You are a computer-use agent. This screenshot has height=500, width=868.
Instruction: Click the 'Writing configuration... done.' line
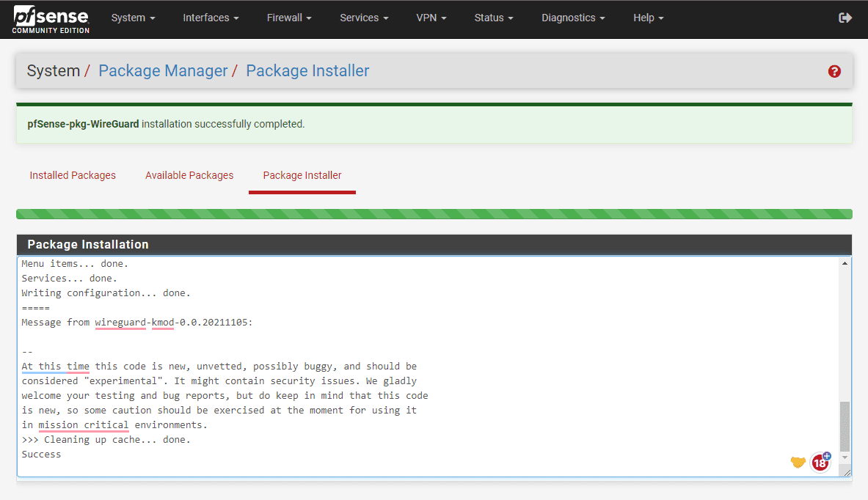[x=106, y=293]
